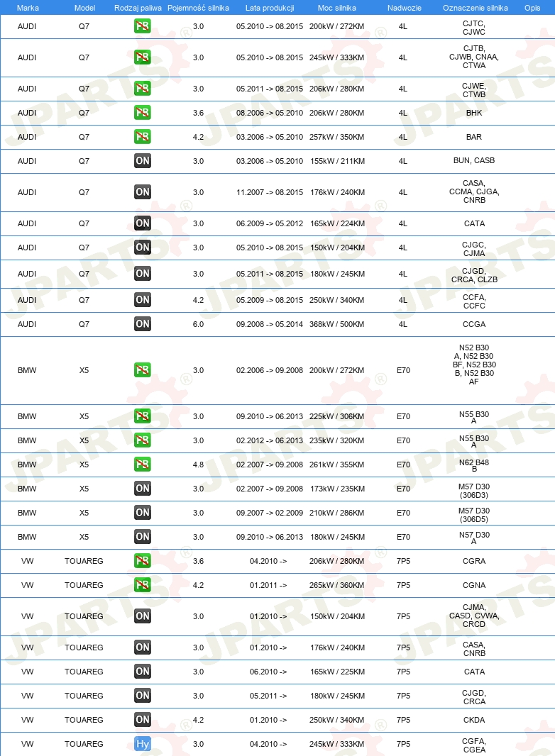Click the Rodzaj paliwa column header
This screenshot has height=756, width=555.
coord(138,8)
